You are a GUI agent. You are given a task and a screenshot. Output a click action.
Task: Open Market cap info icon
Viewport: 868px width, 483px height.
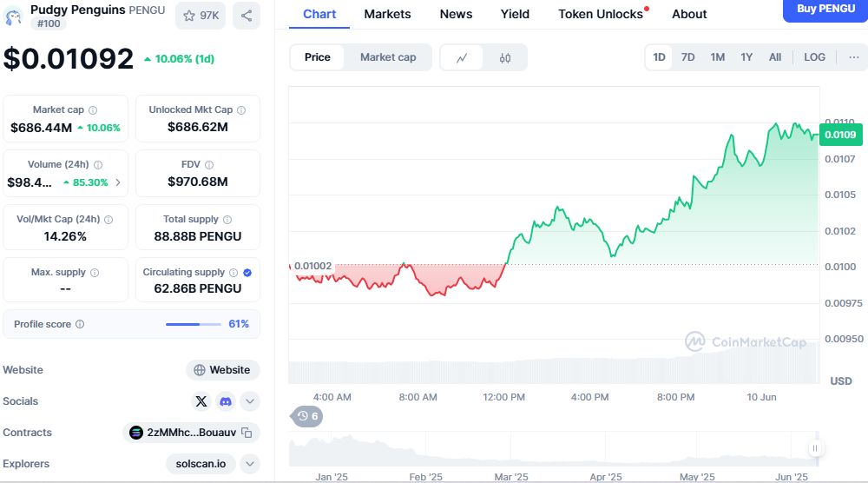click(93, 110)
